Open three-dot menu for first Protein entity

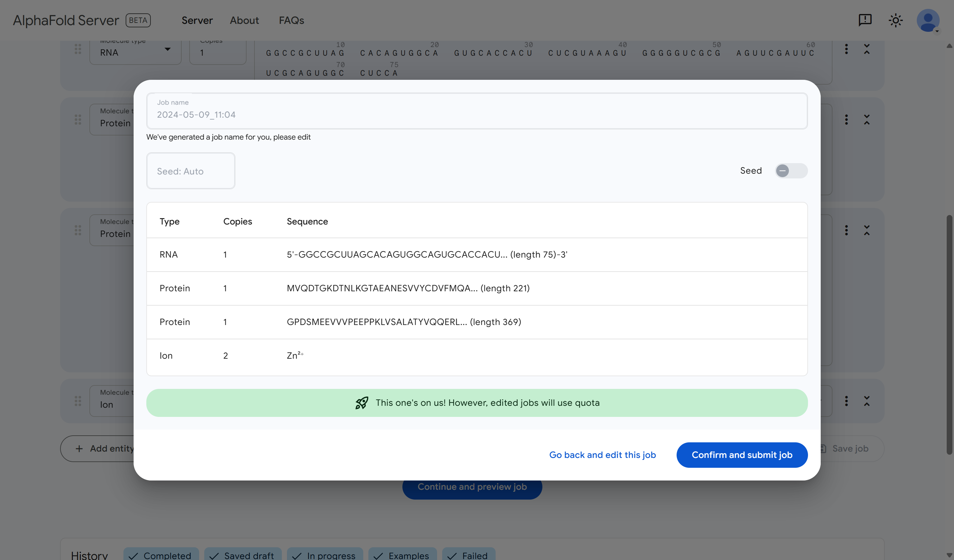tap(846, 120)
